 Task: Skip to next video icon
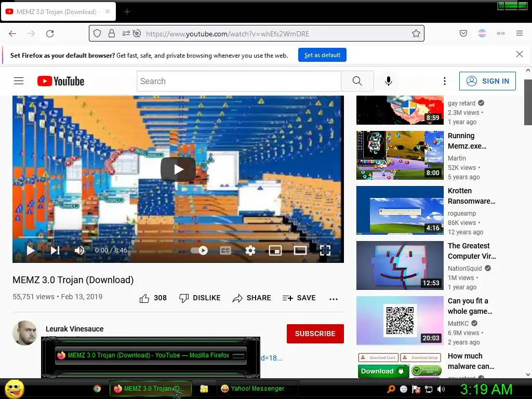tap(55, 250)
